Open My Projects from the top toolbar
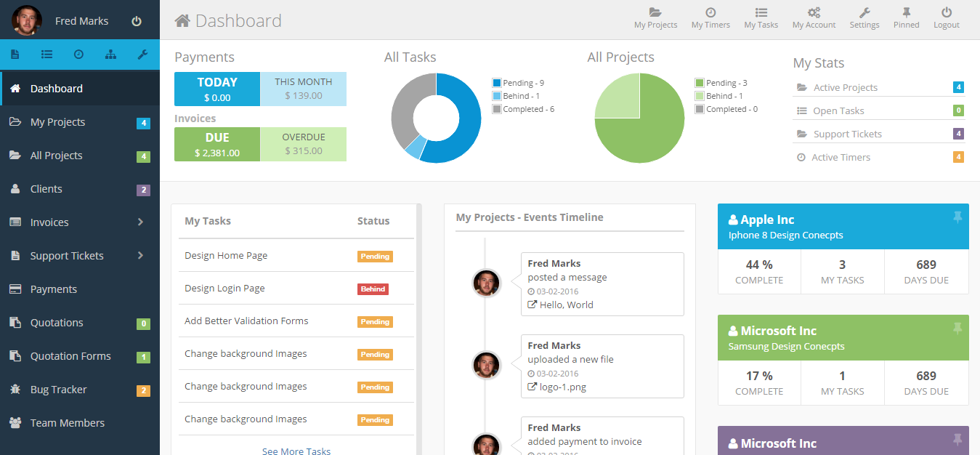980x455 pixels. (655, 18)
